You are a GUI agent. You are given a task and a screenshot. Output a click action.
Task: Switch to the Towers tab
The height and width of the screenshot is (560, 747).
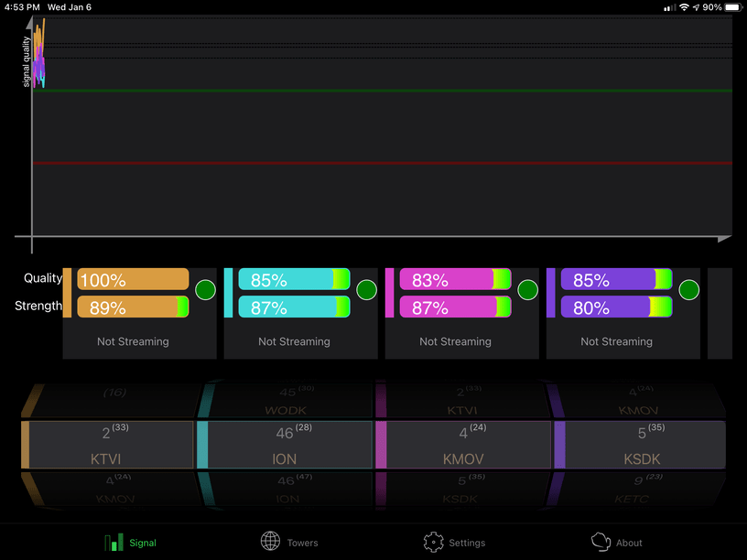tap(289, 543)
